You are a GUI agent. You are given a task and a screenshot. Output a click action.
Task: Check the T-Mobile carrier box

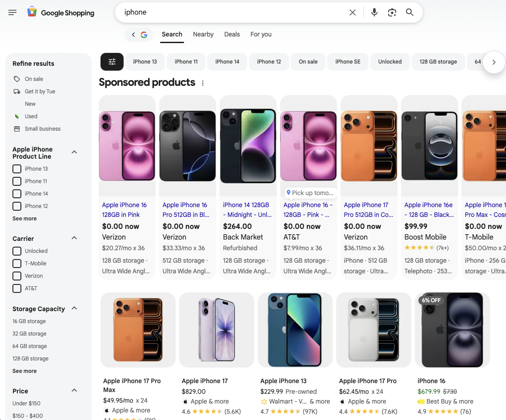[17, 264]
